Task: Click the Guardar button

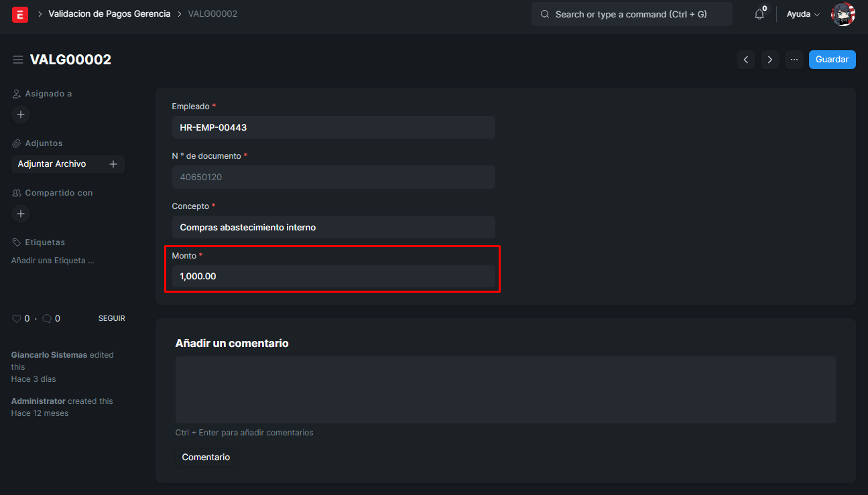Action: point(832,60)
